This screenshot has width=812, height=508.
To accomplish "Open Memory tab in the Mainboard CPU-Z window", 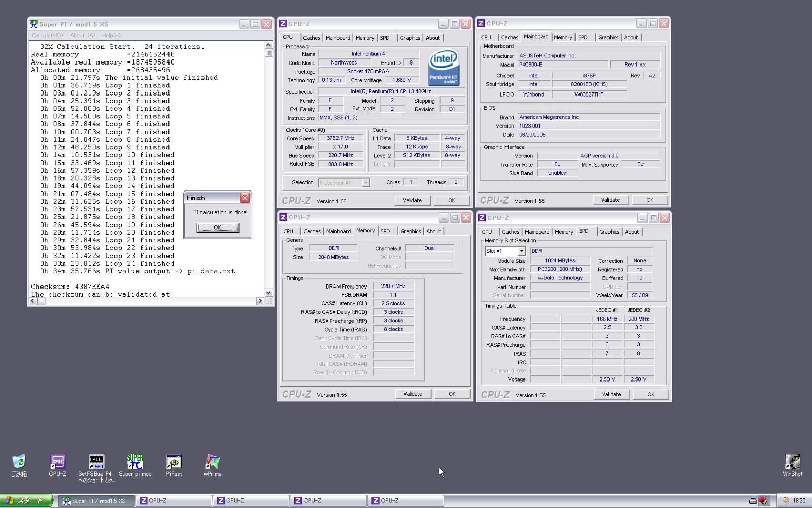I will pos(563,37).
